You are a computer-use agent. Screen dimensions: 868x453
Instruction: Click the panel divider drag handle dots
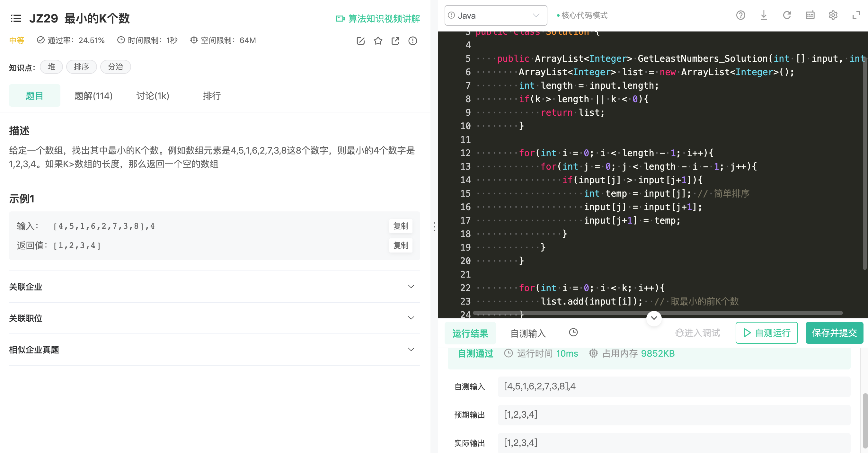point(434,226)
